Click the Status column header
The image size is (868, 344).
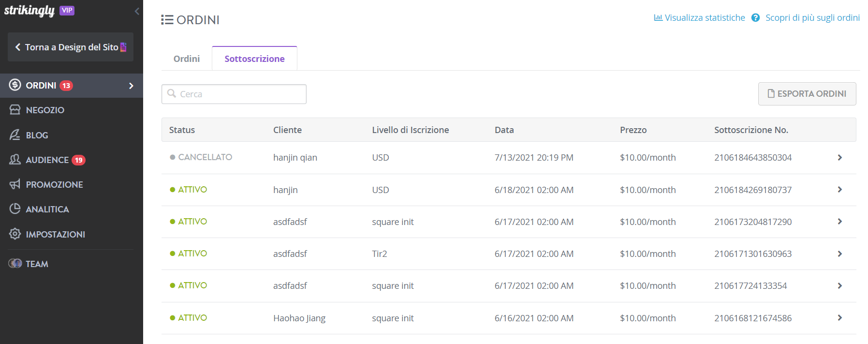click(182, 130)
